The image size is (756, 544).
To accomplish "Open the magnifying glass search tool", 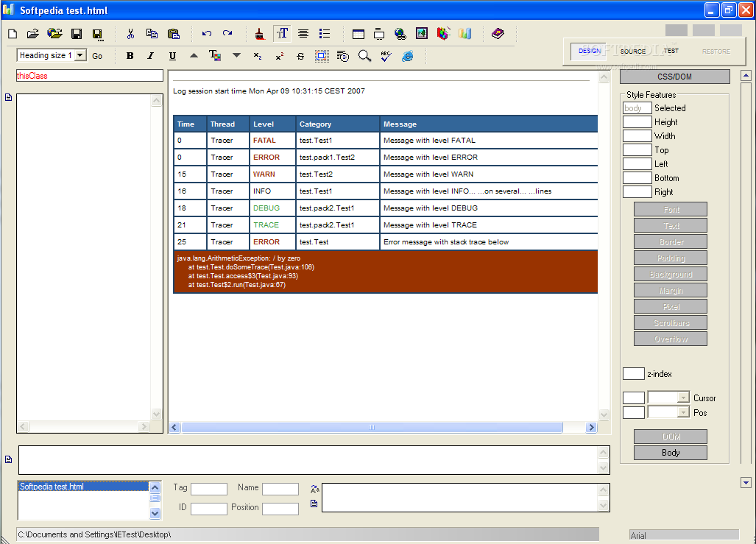I will click(364, 56).
